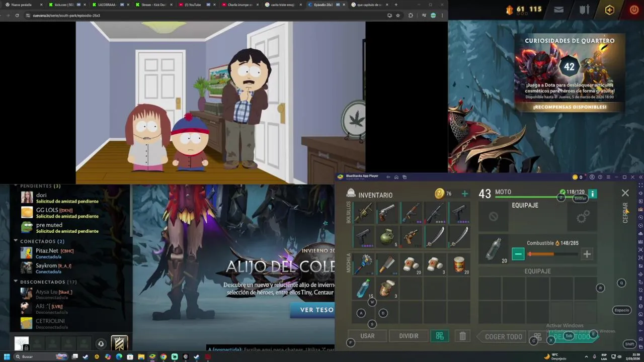Screen dimensions: 644x362
Task: Open the motorcycle gear settings slot
Action: click(x=583, y=217)
